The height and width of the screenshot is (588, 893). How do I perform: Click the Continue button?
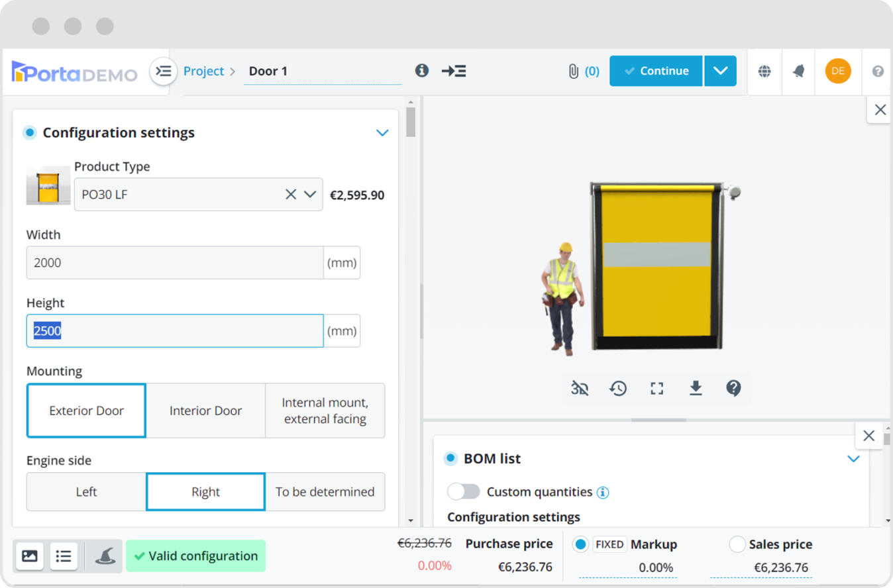[x=655, y=71]
